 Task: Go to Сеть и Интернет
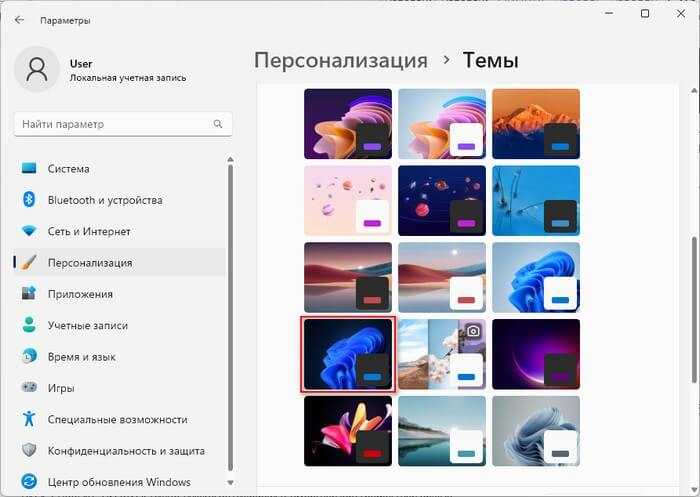pyautogui.click(x=120, y=231)
